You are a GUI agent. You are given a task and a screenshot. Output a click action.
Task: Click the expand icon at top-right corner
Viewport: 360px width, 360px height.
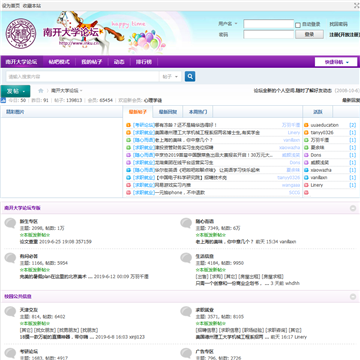[356, 5]
